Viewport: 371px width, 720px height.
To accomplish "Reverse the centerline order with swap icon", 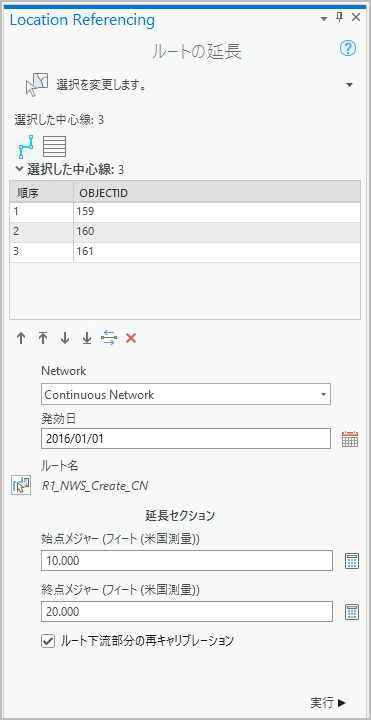I will [x=109, y=338].
